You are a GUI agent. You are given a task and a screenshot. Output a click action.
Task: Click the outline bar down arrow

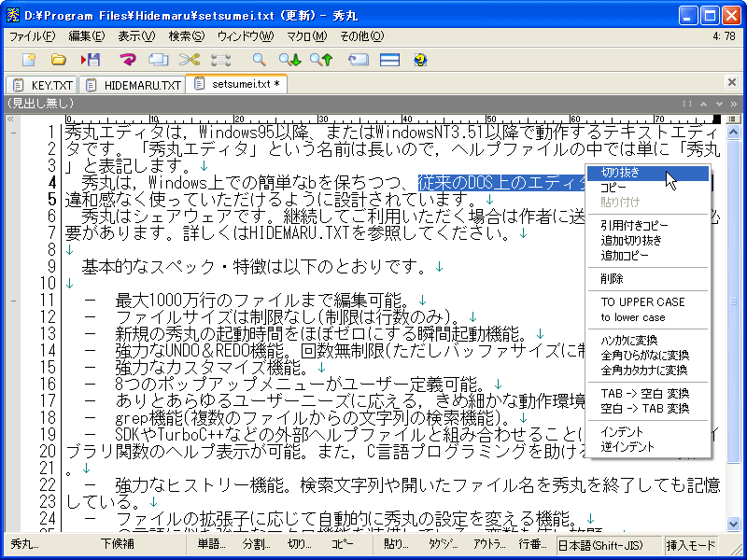[719, 104]
